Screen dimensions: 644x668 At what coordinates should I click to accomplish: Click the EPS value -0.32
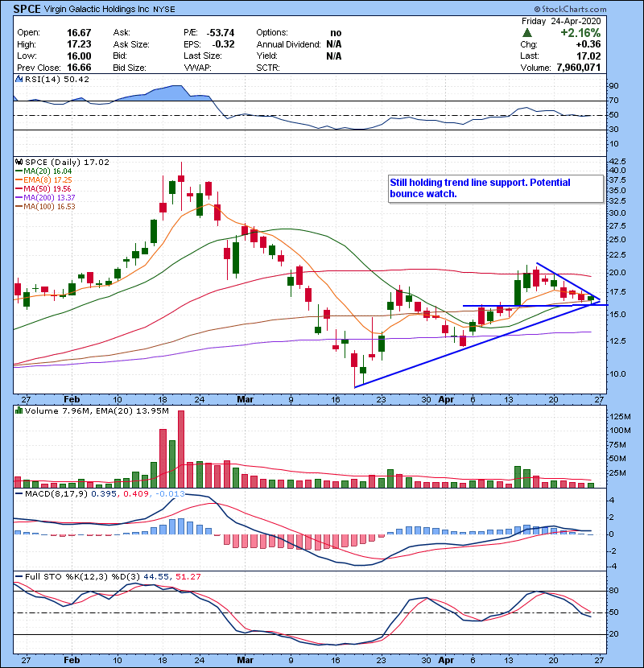pyautogui.click(x=223, y=44)
